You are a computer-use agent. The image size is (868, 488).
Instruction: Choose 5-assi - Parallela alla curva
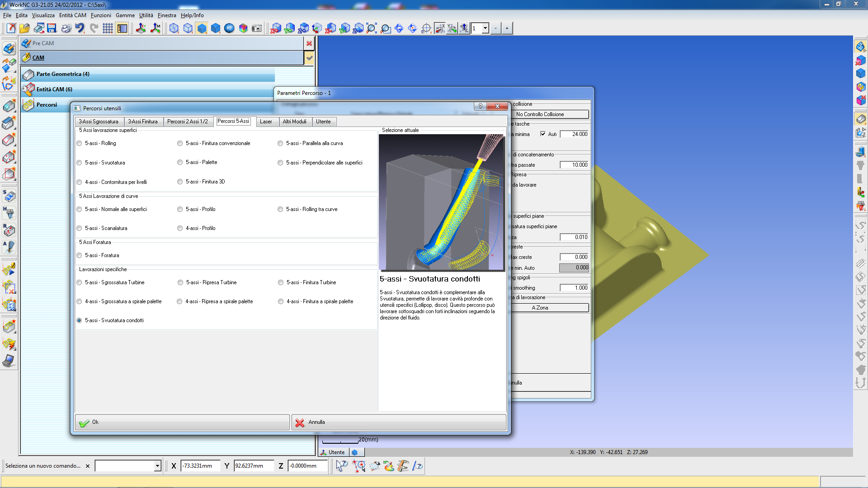pyautogui.click(x=310, y=143)
